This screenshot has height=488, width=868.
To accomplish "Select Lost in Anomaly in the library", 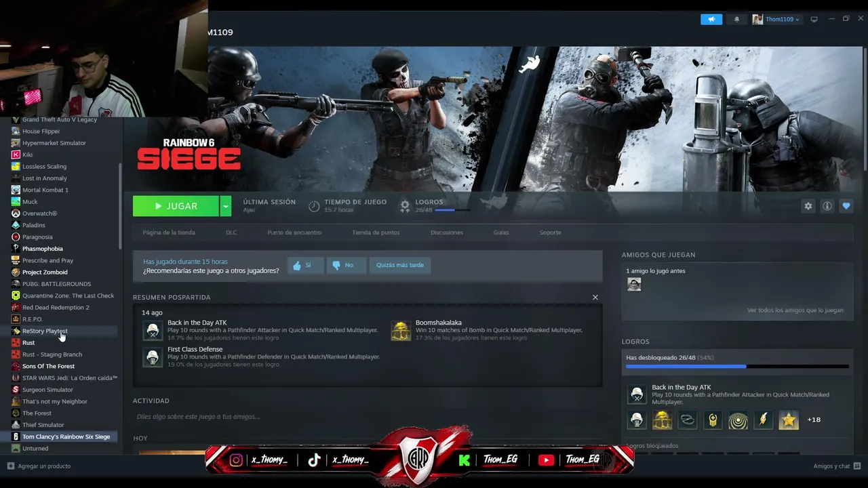I will pyautogui.click(x=45, y=178).
